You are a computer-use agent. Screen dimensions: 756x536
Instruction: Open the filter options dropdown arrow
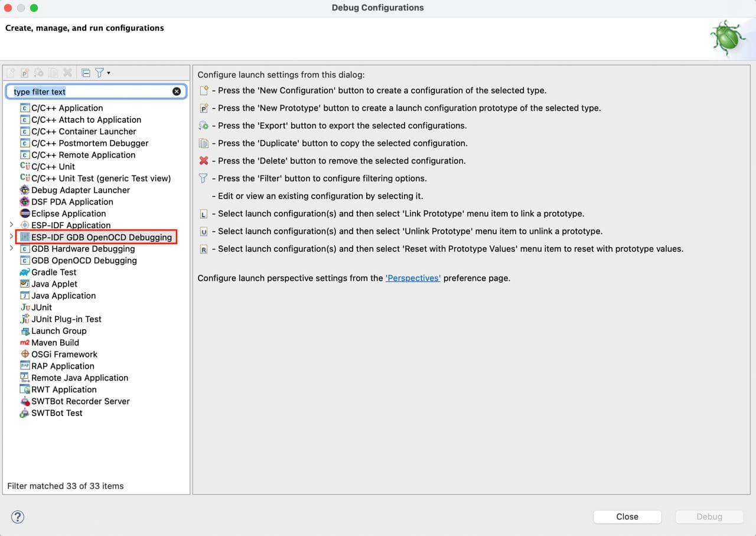coord(109,73)
